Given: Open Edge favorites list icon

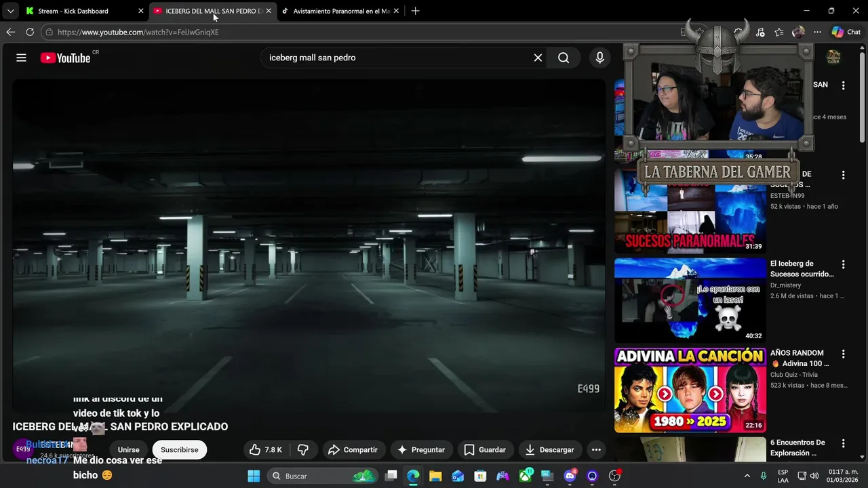Looking at the screenshot, I should (779, 32).
